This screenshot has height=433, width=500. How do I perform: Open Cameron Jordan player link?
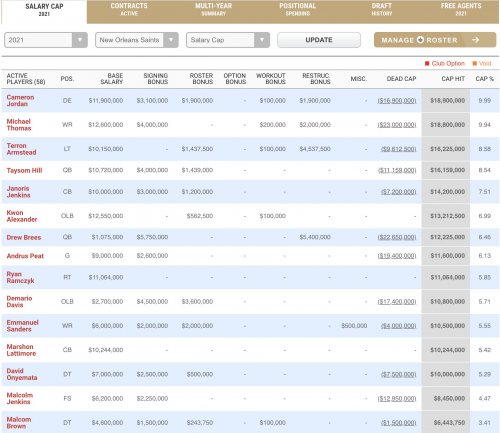coord(20,100)
